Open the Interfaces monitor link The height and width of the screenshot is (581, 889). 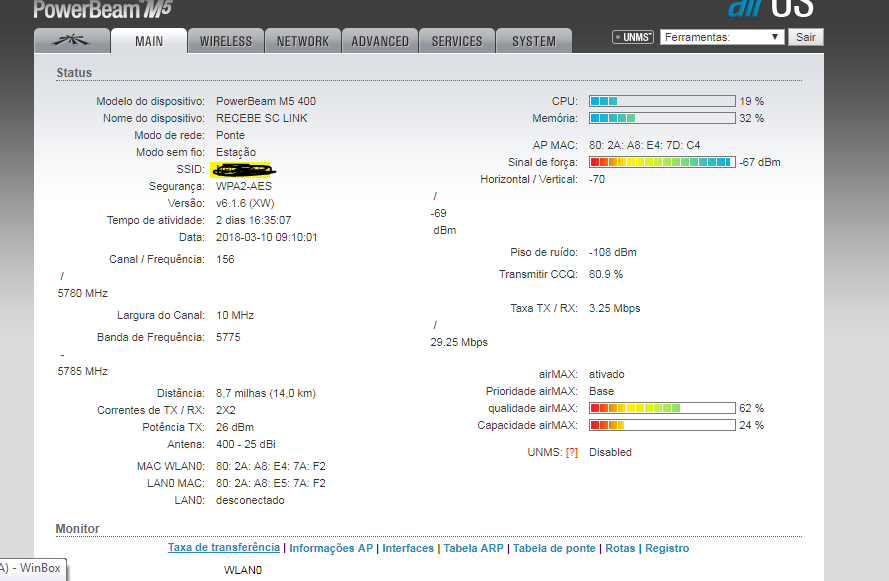[x=408, y=548]
